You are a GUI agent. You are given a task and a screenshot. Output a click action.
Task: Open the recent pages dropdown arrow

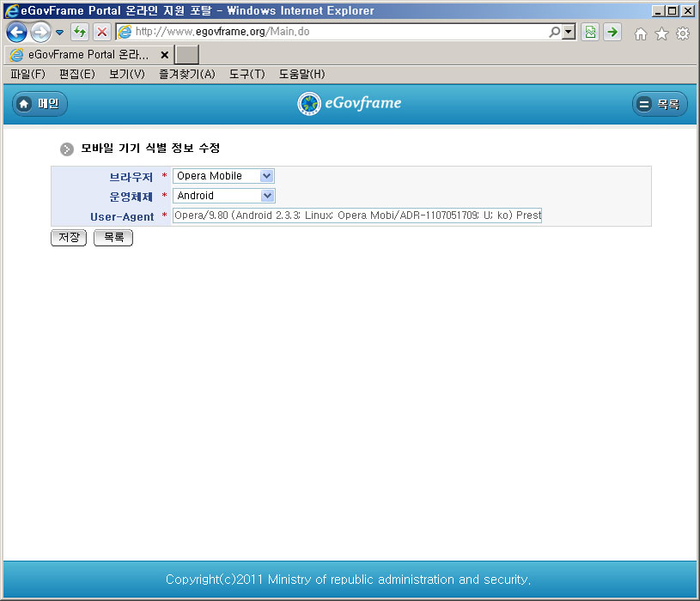coord(59,33)
